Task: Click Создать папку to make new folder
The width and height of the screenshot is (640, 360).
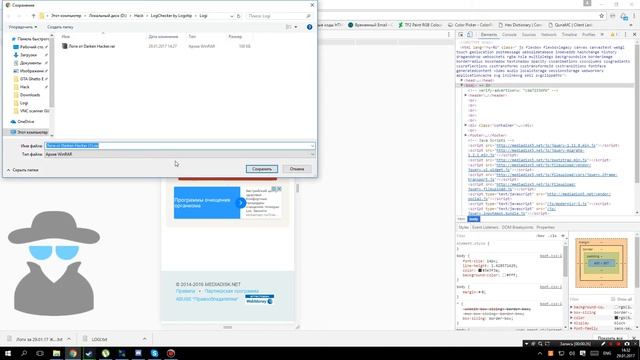Action: point(60,27)
